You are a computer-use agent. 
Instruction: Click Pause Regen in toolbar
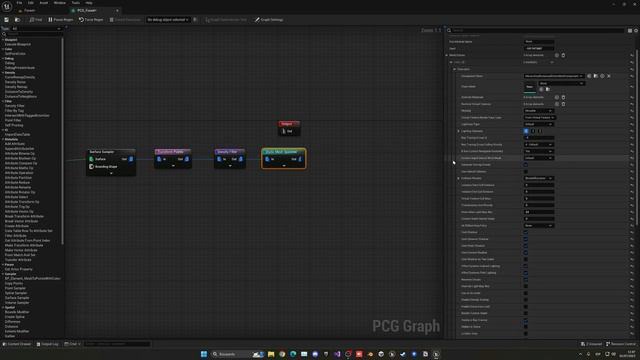tap(61, 20)
